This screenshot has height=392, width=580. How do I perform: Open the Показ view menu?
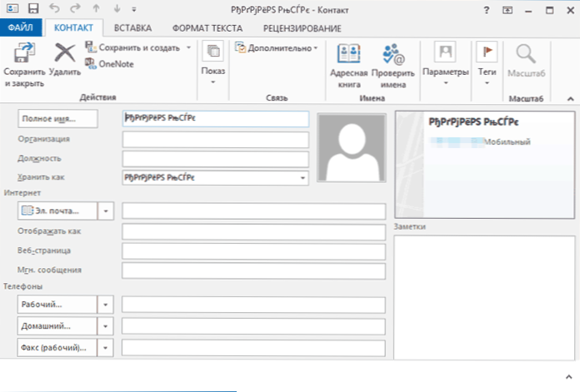click(213, 63)
